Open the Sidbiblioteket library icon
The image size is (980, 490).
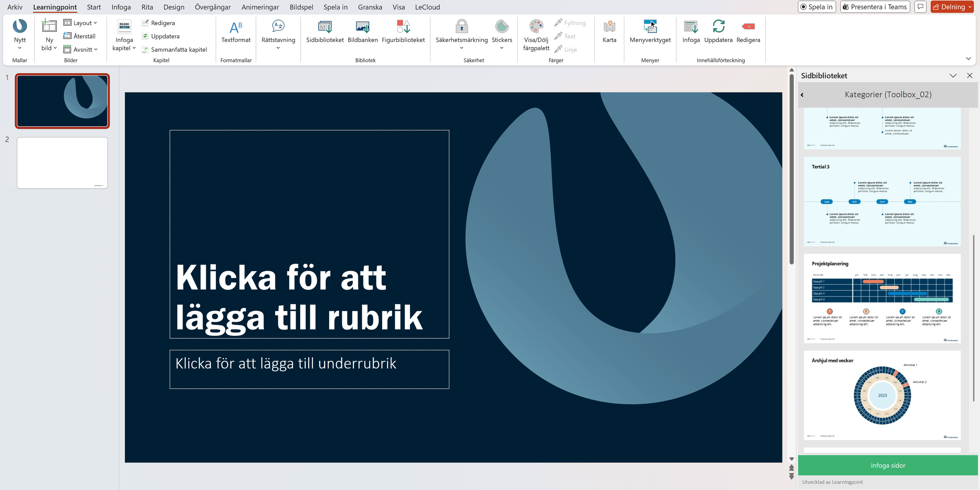(325, 27)
